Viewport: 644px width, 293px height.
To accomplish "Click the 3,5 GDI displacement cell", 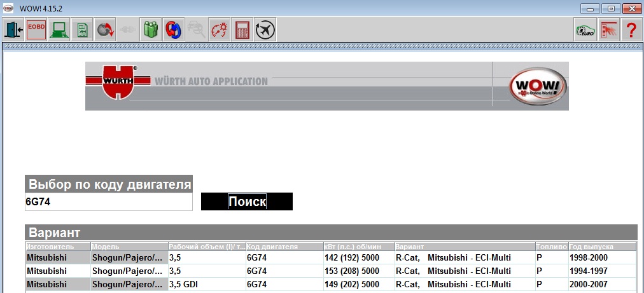I will (207, 284).
